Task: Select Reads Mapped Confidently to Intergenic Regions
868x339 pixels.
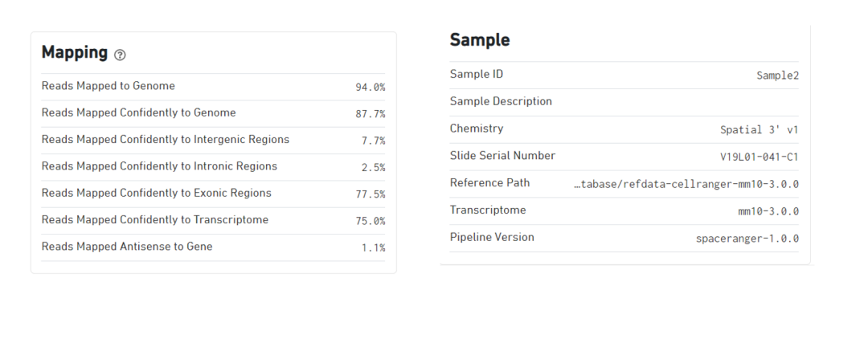Action: click(x=165, y=140)
